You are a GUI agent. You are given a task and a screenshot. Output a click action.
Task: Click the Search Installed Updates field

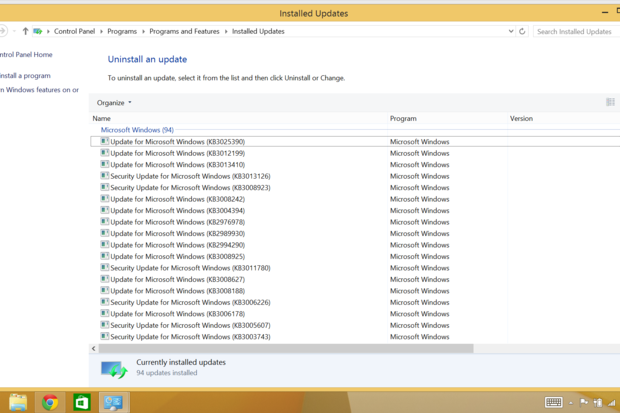click(577, 32)
